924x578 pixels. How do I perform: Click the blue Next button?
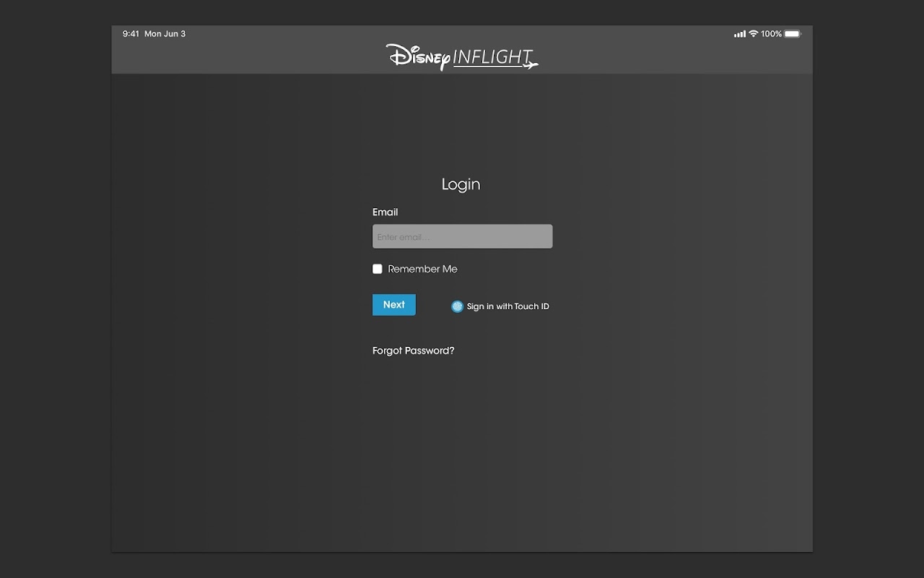coord(394,305)
